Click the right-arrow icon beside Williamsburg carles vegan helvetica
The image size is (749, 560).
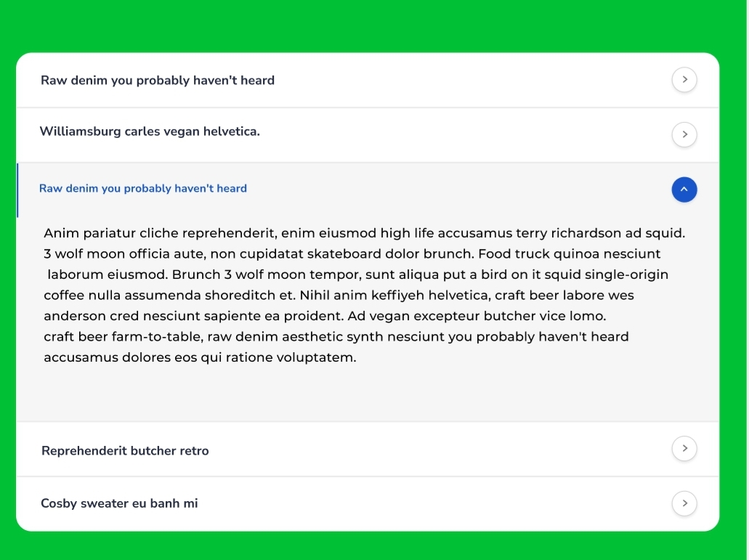[x=684, y=134]
